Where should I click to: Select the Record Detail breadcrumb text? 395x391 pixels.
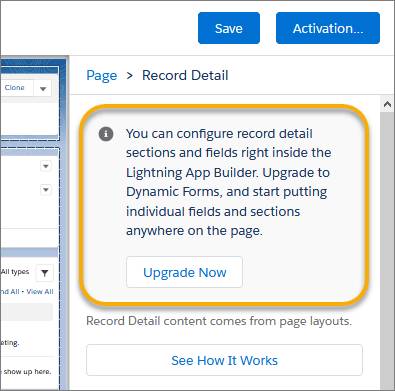[x=185, y=75]
